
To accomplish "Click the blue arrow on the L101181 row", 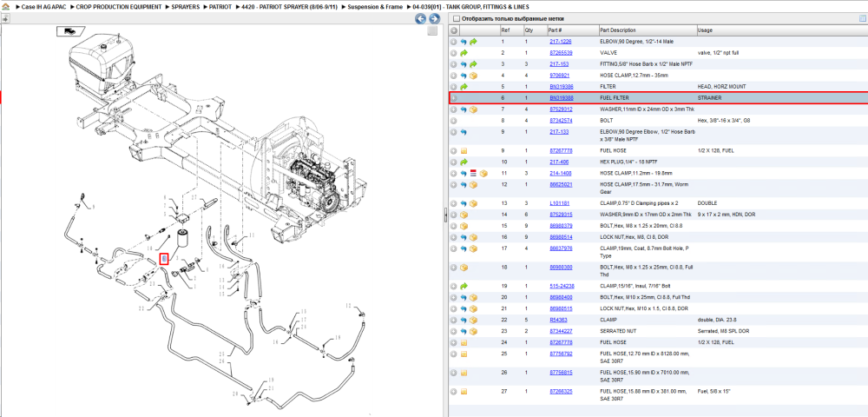I will tap(464, 203).
